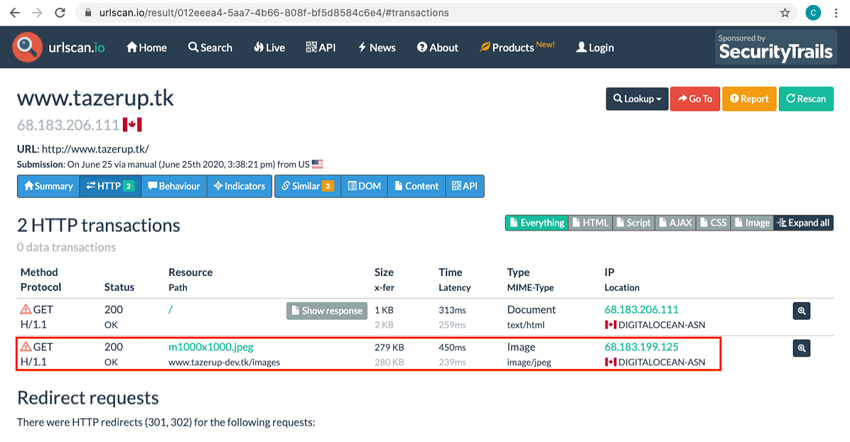
Task: Click the gray header IP 68.183.206.111
Action: pyautogui.click(x=68, y=125)
